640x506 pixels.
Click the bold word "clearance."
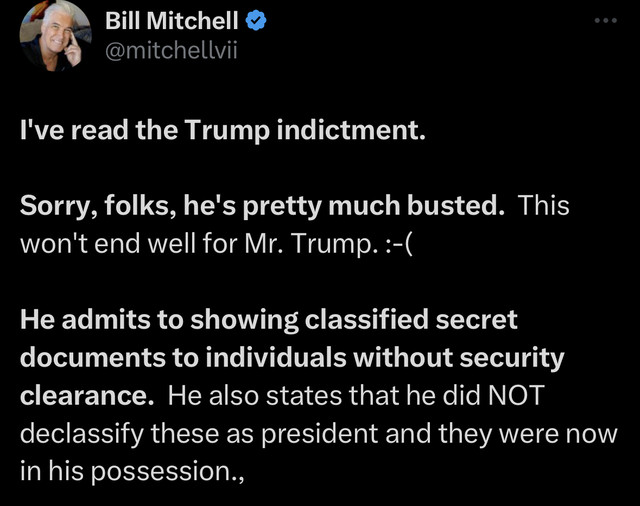click(87, 395)
